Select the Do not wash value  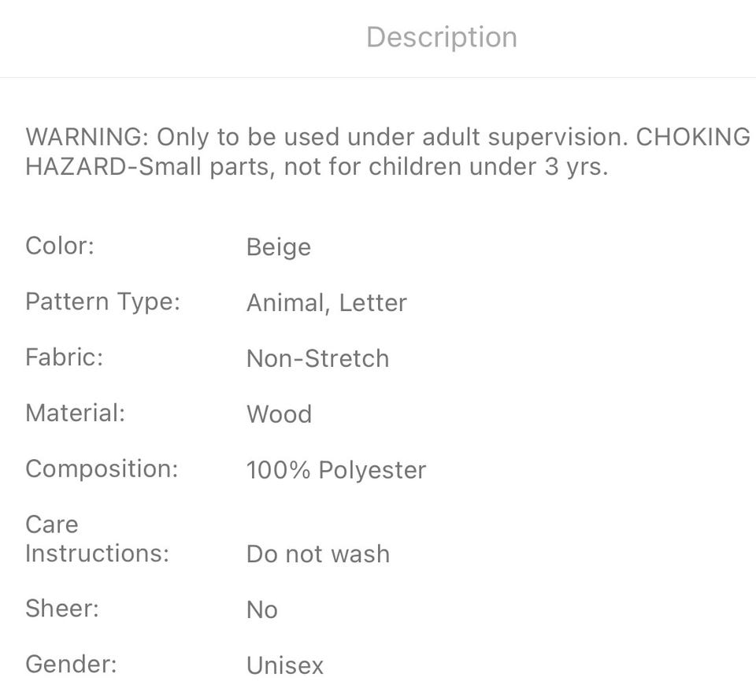click(317, 554)
